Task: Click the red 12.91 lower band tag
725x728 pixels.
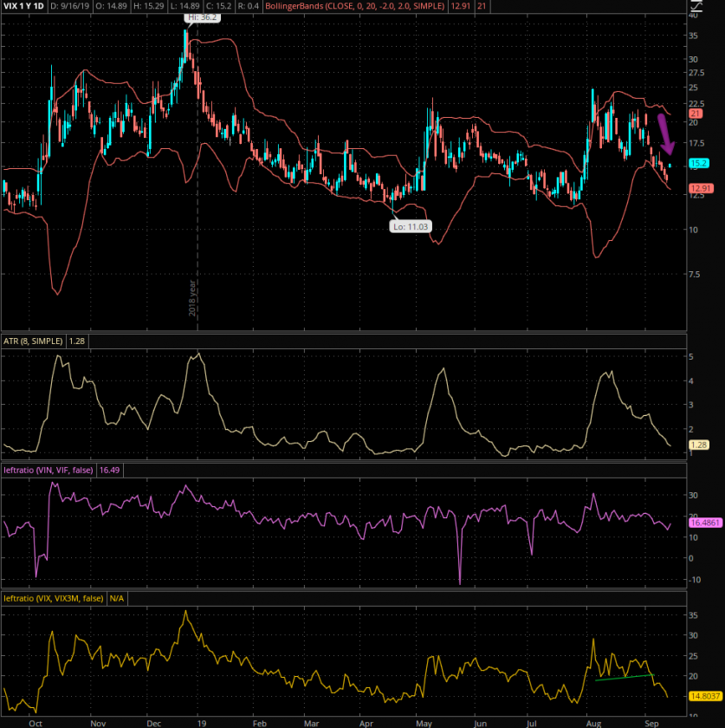Action: [700, 188]
